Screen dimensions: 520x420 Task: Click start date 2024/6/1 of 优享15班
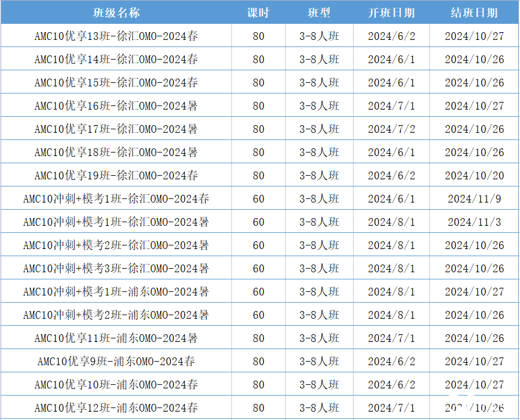(x=391, y=82)
